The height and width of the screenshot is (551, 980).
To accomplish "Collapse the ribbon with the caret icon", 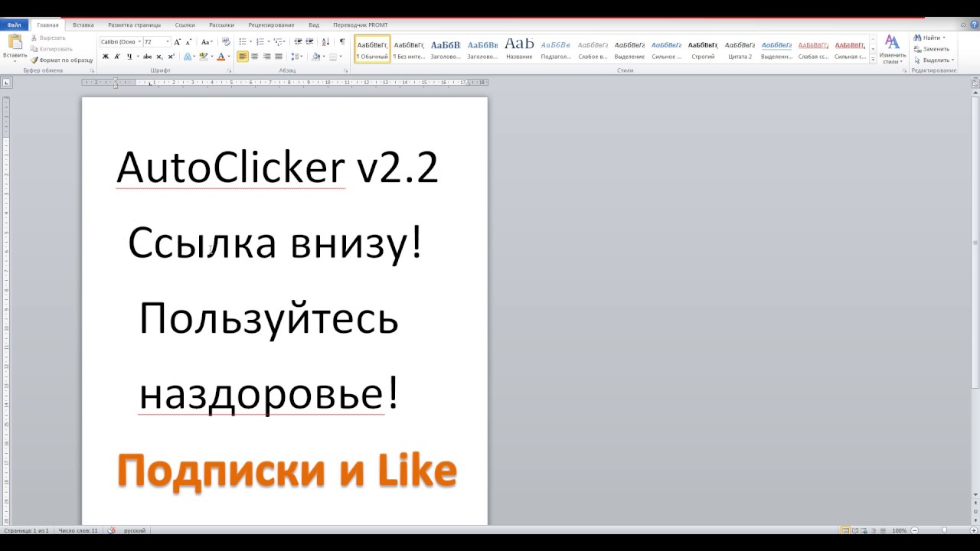I will tap(963, 25).
